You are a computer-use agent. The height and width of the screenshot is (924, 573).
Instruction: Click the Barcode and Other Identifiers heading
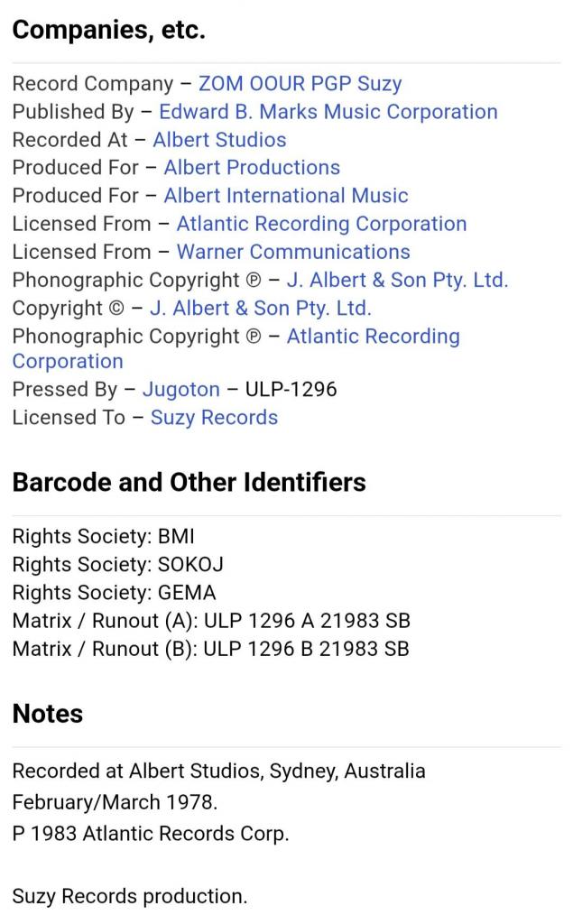pyautogui.click(x=189, y=483)
